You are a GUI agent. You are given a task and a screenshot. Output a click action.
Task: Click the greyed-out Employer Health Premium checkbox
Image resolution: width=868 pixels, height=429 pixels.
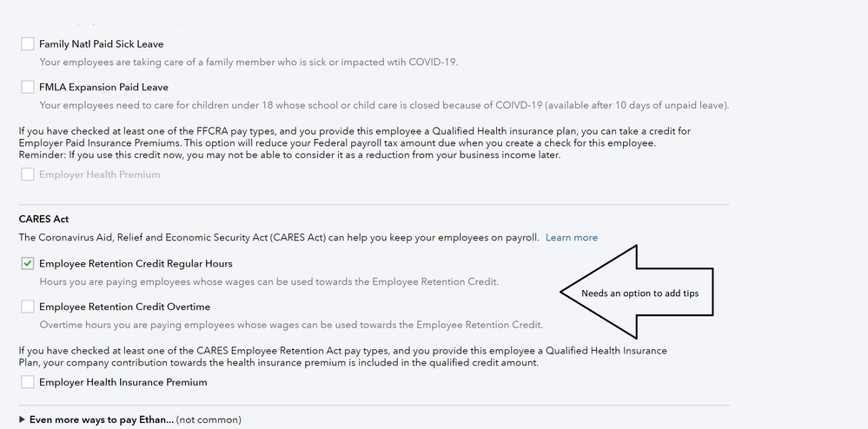click(x=28, y=175)
